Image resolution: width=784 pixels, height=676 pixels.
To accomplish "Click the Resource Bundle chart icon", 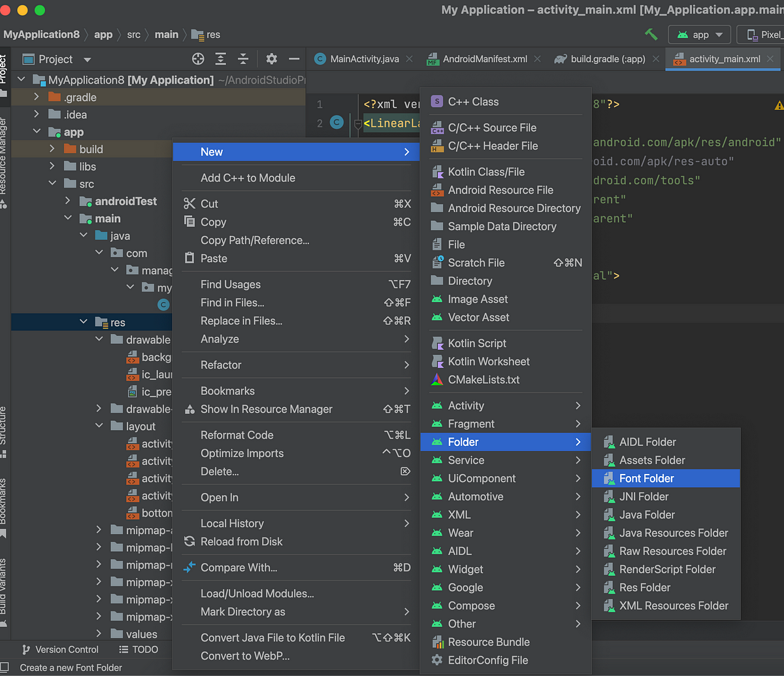I will [438, 642].
